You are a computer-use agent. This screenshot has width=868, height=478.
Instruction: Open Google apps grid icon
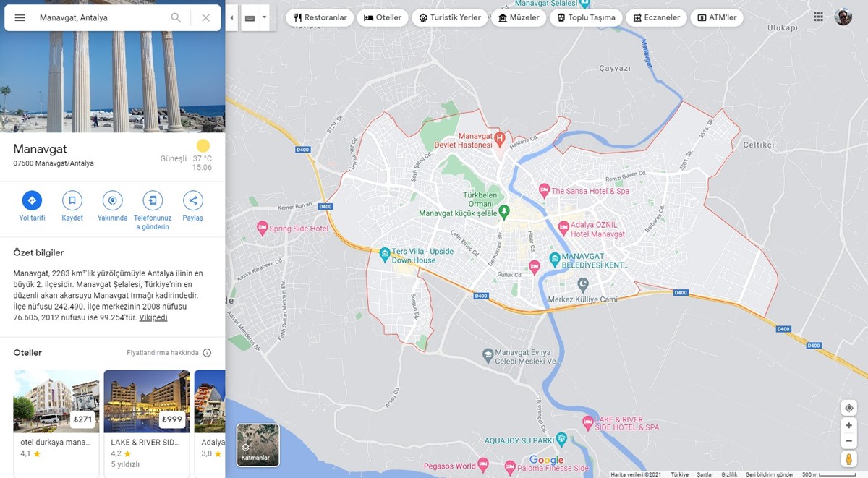(x=818, y=17)
